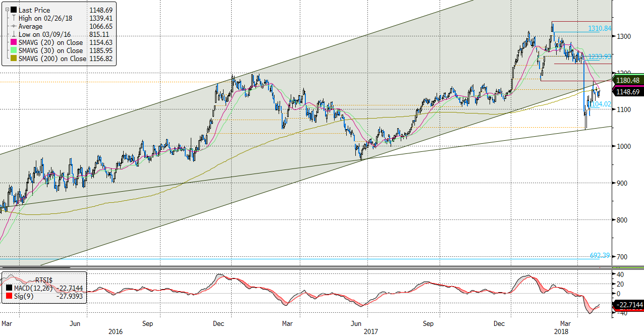Click the SMAVG 30 value 1185.95
Viewport: 644px width, 335px height.
point(101,50)
